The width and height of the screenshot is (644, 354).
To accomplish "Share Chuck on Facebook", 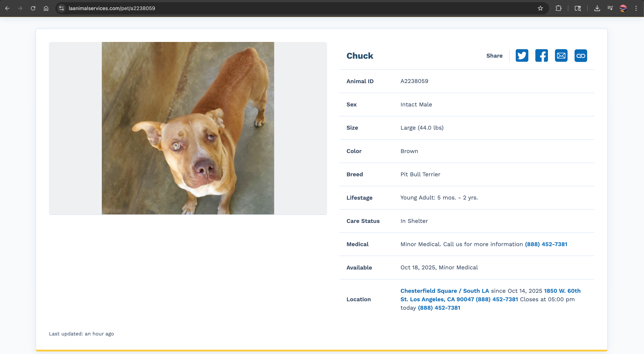I will (541, 55).
